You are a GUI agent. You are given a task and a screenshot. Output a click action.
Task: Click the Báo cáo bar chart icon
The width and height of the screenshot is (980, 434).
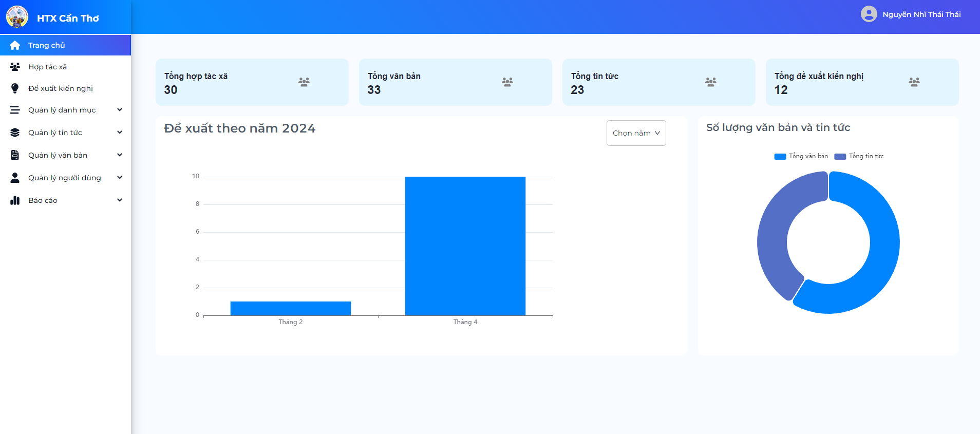pyautogui.click(x=15, y=200)
